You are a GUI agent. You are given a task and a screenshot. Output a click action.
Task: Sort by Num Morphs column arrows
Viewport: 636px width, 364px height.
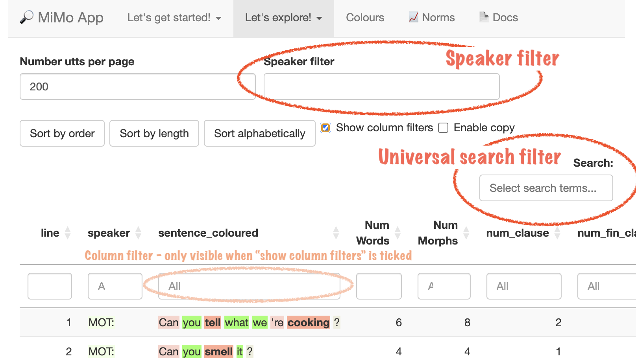pos(466,233)
